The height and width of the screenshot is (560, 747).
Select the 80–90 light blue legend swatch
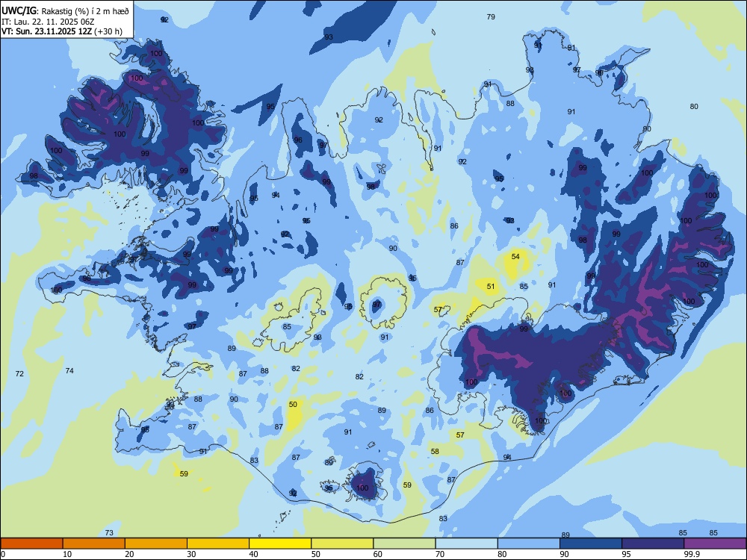click(x=529, y=544)
